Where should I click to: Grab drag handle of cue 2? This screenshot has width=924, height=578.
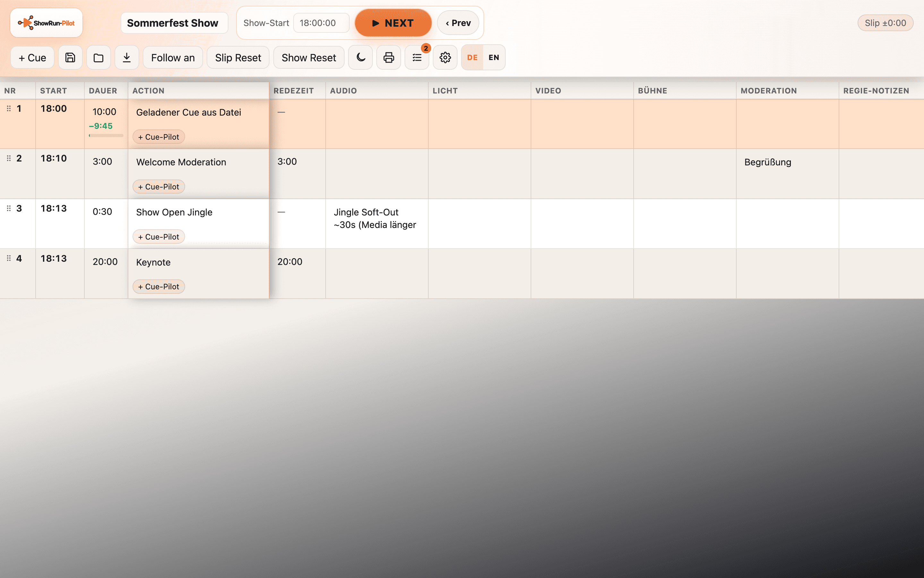[x=9, y=158]
